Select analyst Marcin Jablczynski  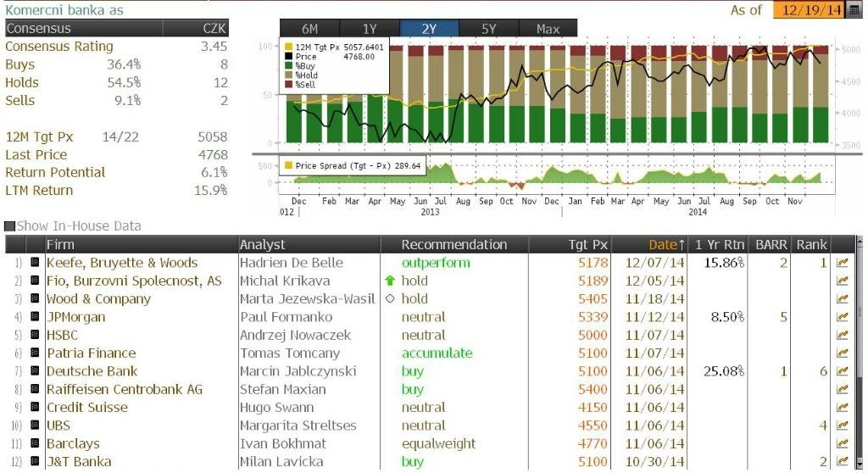pyautogui.click(x=298, y=371)
